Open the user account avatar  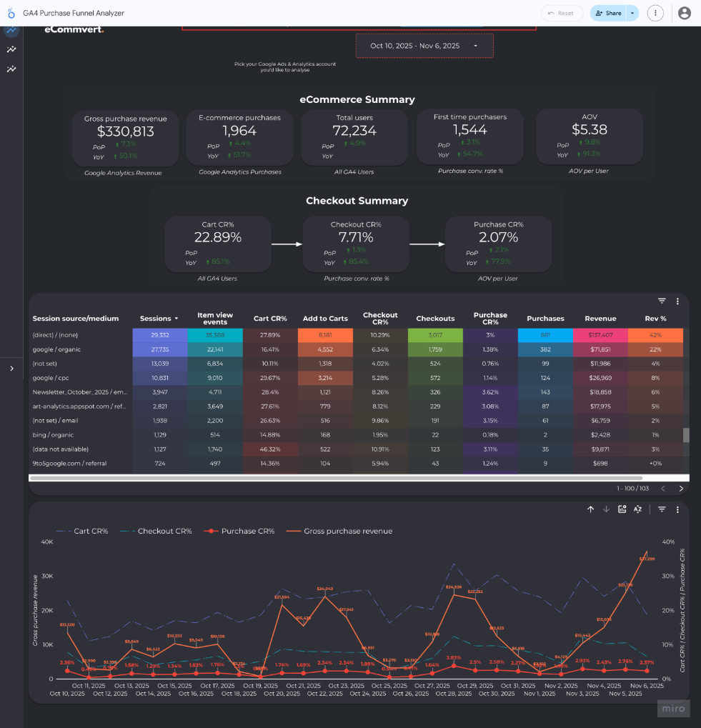[x=685, y=13]
